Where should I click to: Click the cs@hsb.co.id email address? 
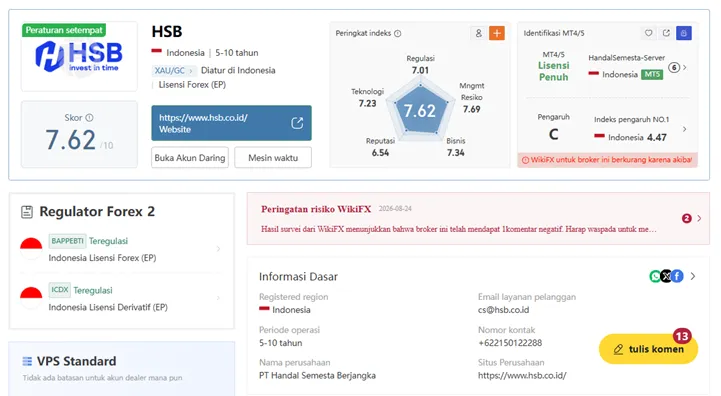click(504, 310)
